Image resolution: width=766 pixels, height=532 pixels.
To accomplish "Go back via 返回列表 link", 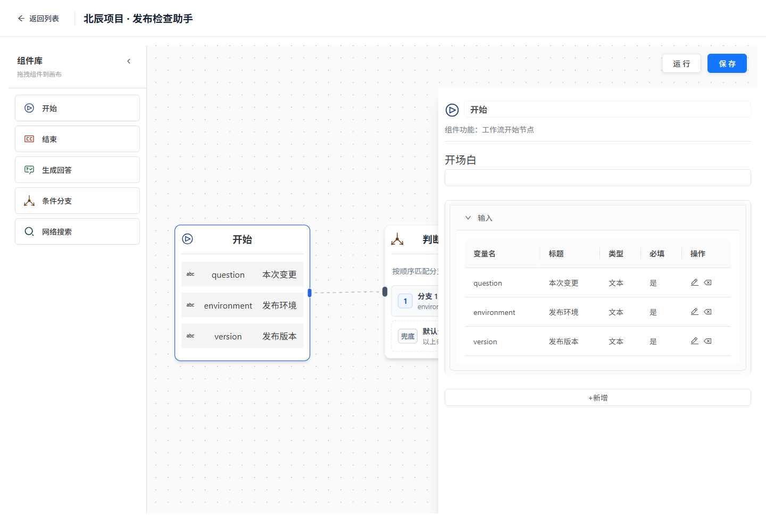I will coord(38,19).
